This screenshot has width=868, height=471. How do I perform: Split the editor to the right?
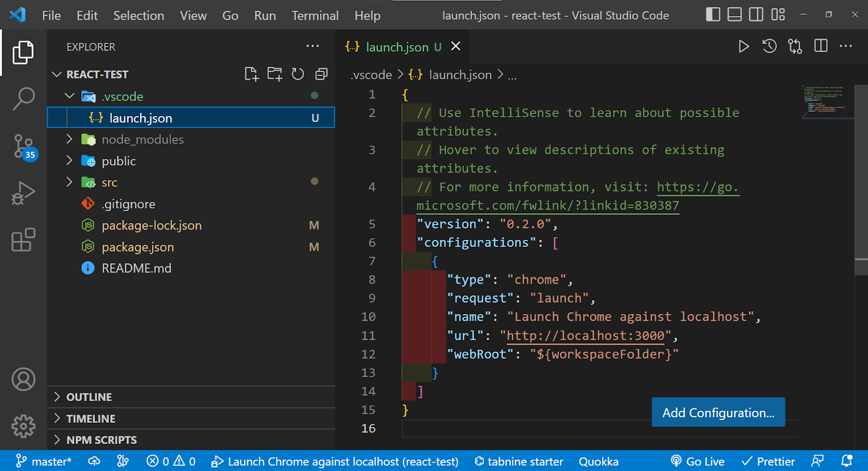[x=821, y=46]
